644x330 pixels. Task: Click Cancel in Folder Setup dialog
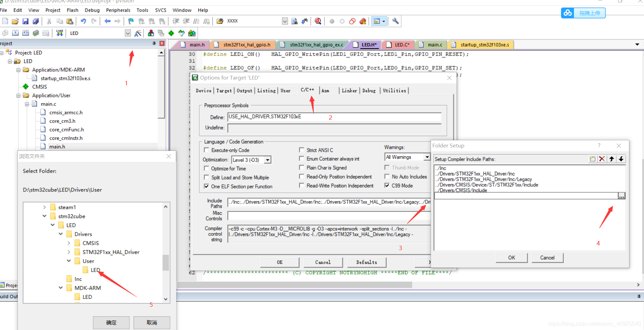click(547, 258)
